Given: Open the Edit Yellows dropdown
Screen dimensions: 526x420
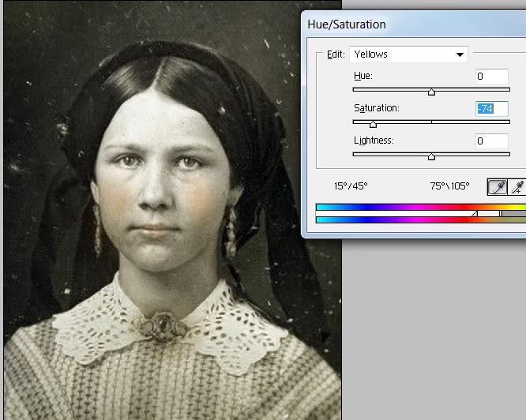Looking at the screenshot, I should click(x=408, y=54).
